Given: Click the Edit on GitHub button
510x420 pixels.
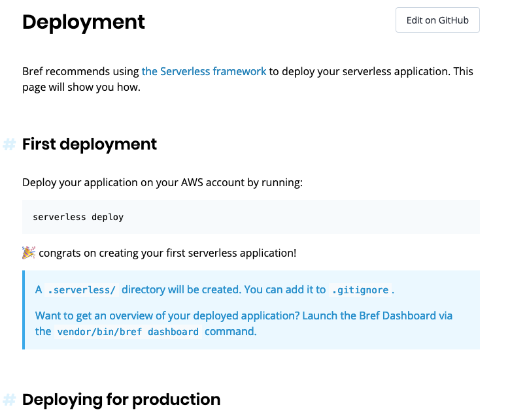Looking at the screenshot, I should [x=437, y=20].
